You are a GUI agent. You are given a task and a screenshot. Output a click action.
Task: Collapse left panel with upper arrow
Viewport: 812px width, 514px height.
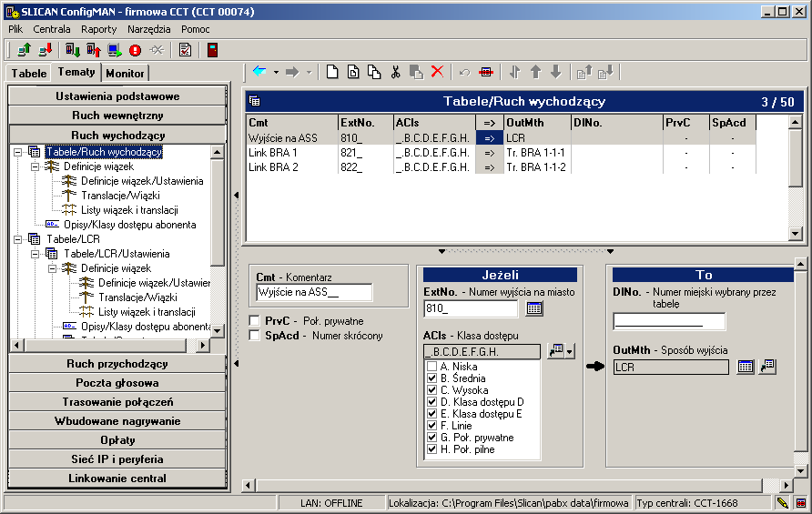click(x=236, y=196)
